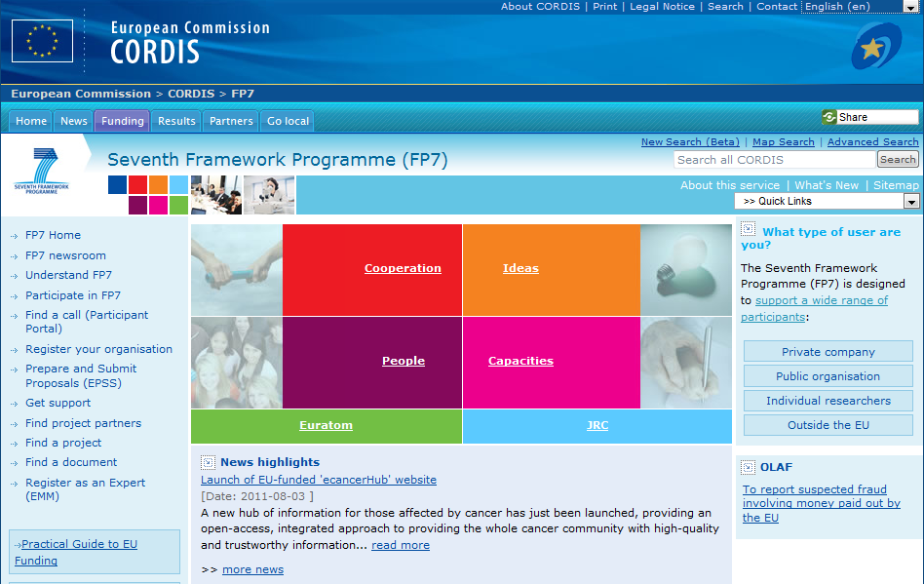Click the Seventh Framework Programme logo
Image resolution: width=924 pixels, height=584 pixels.
(41, 172)
